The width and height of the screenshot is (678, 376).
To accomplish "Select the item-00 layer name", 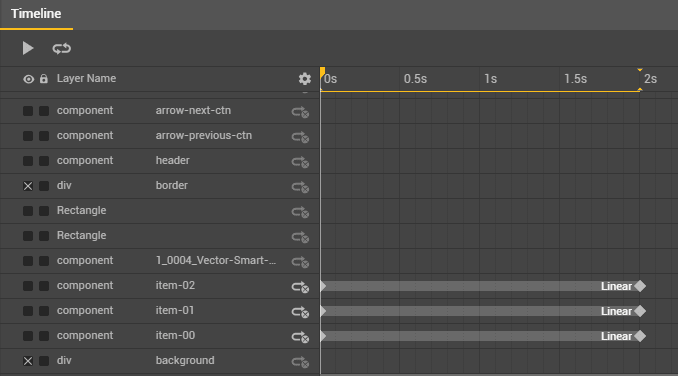I will click(x=175, y=335).
